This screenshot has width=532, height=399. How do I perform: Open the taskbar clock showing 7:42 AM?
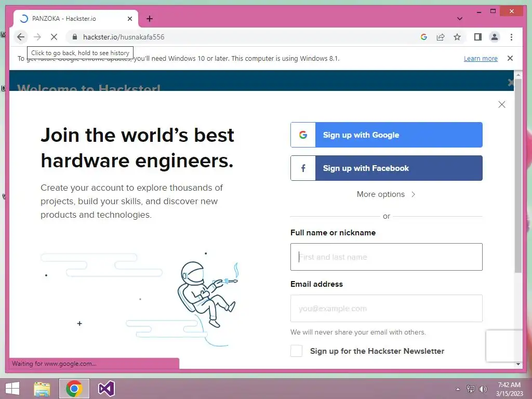pos(509,389)
